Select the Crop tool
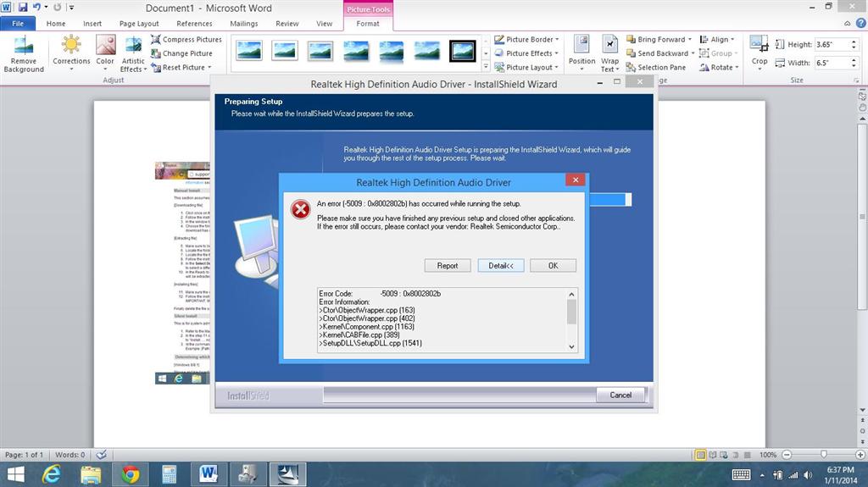The image size is (868, 487). pyautogui.click(x=759, y=53)
